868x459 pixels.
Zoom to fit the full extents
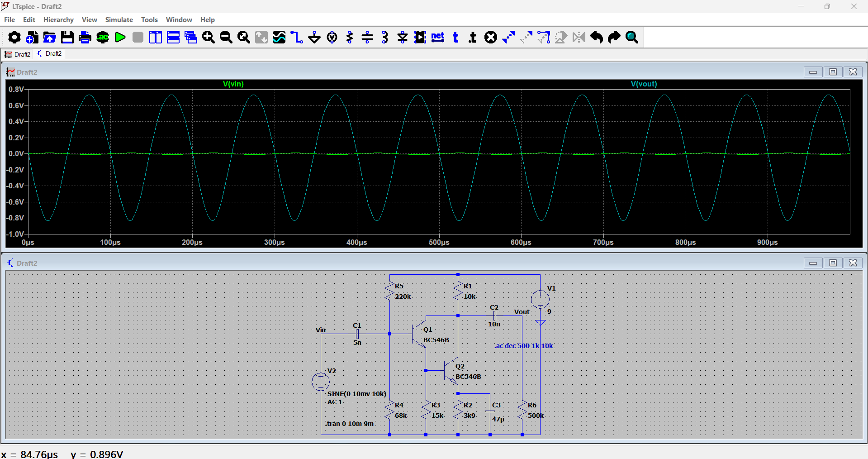244,37
